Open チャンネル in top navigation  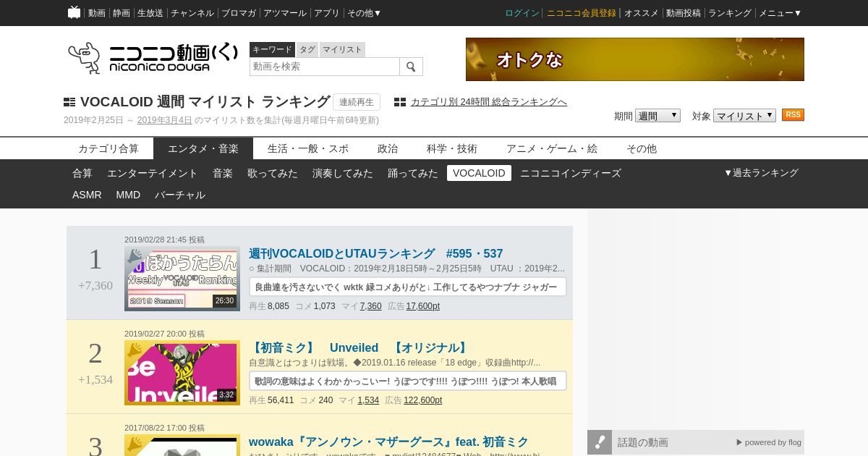(x=192, y=13)
